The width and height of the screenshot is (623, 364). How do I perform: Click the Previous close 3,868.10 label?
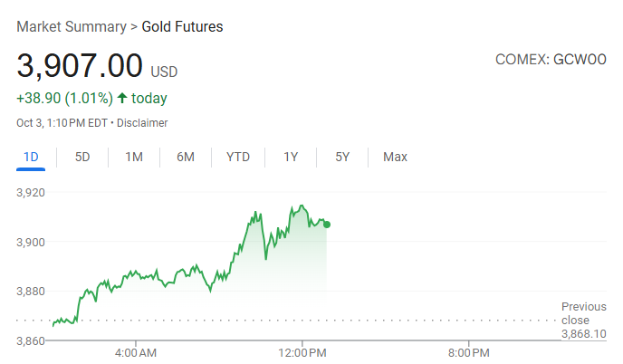[x=583, y=321]
